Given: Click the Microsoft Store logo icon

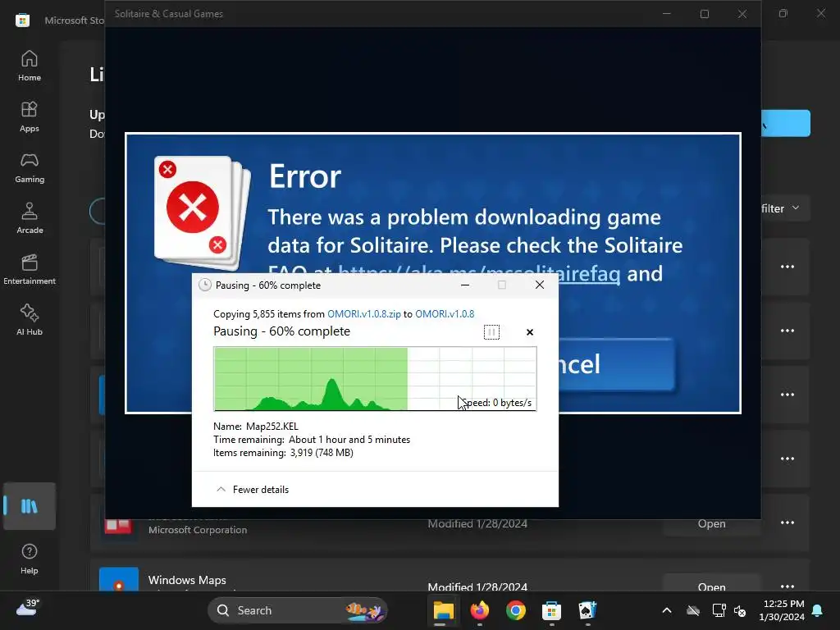Looking at the screenshot, I should [x=22, y=21].
